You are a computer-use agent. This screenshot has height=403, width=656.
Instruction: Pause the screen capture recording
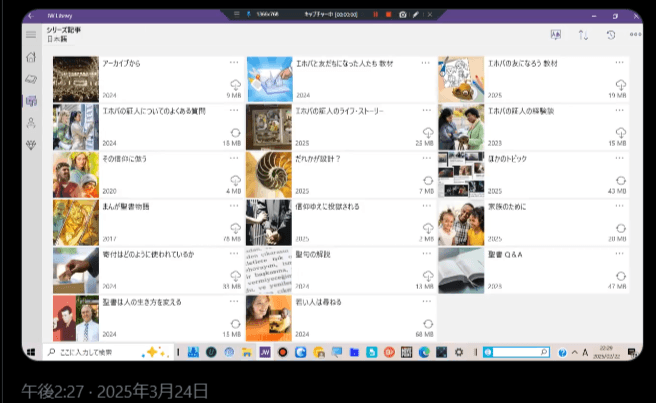point(375,15)
